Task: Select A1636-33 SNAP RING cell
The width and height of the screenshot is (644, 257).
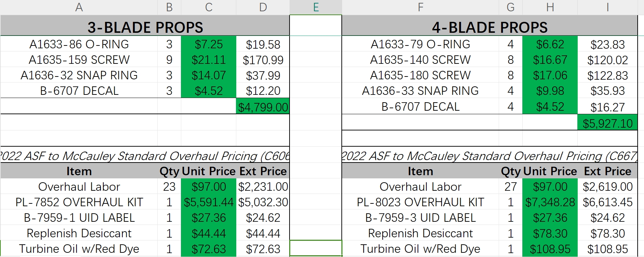Action: [420, 91]
